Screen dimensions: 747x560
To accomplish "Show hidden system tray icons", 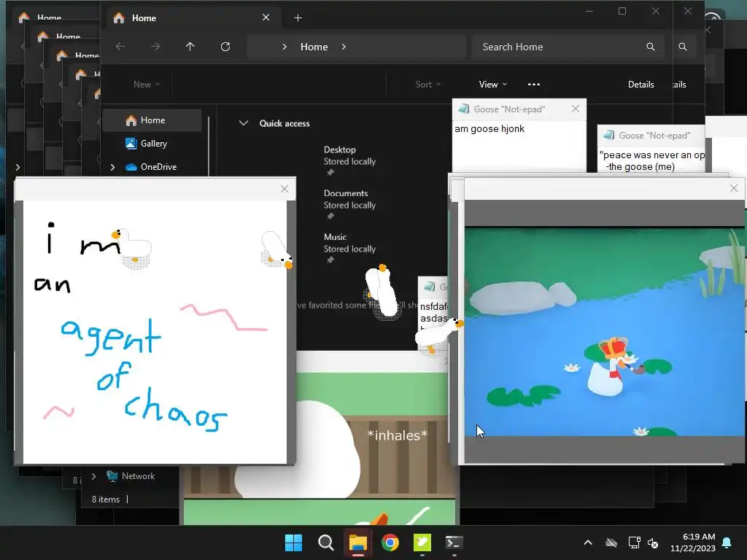I will [x=588, y=542].
